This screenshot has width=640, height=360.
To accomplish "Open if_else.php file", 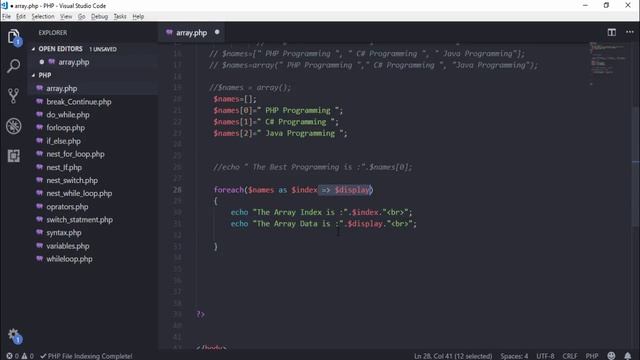I will [63, 141].
